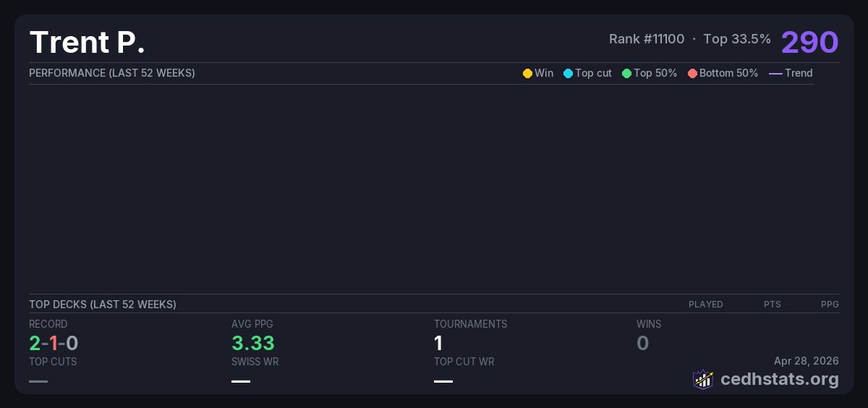This screenshot has height=408, width=868.
Task: Click the Rank #11100 text
Action: click(646, 39)
